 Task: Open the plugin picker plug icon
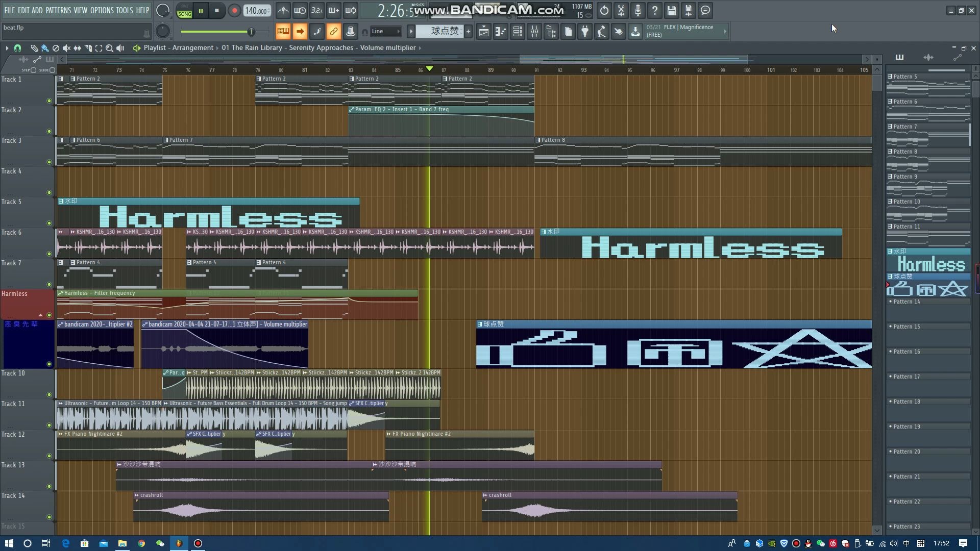[x=585, y=32]
